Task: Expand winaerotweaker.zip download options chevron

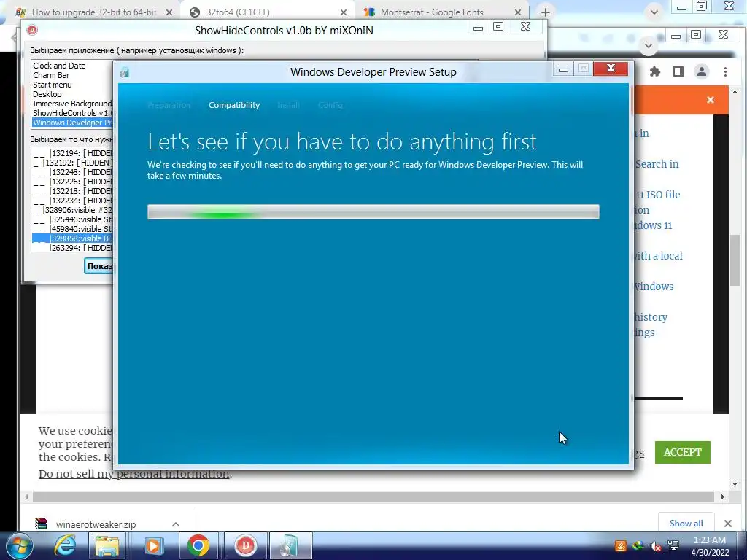Action: click(175, 524)
